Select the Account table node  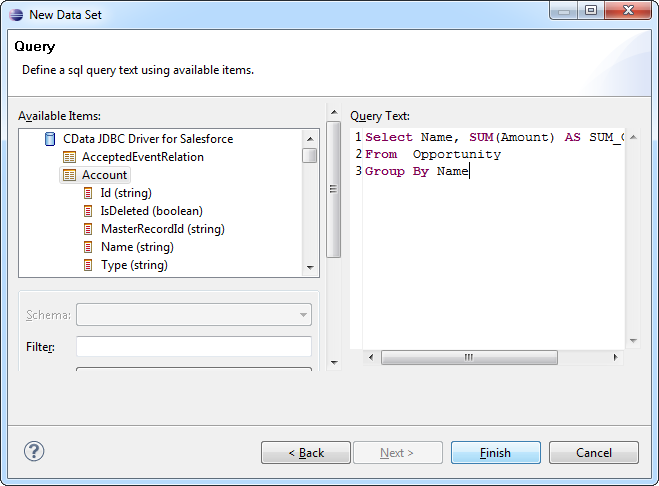[104, 175]
